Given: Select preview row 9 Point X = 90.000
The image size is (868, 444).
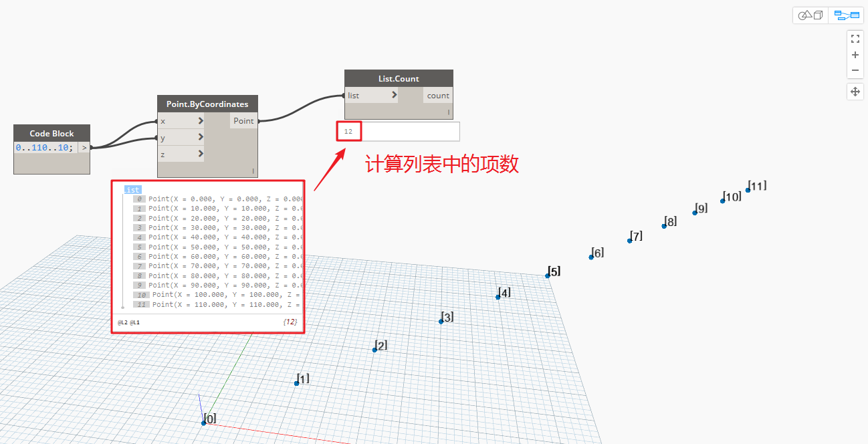Looking at the screenshot, I should (217, 286).
